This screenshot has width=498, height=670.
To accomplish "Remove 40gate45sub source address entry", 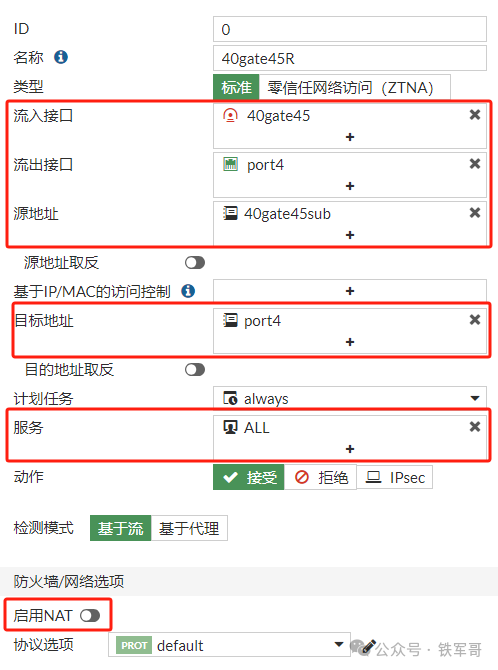I will coord(474,213).
